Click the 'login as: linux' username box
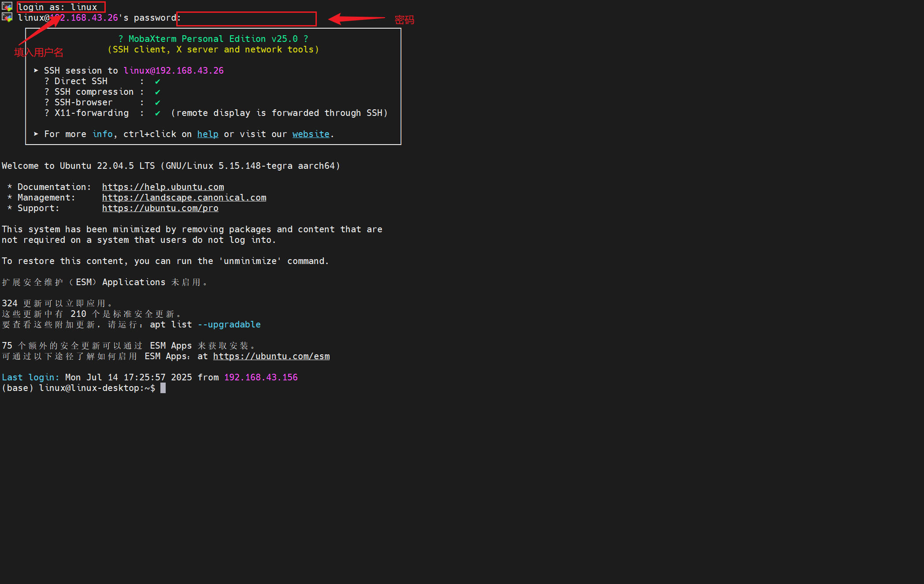Screen dimensions: 924x584 [x=61, y=7]
